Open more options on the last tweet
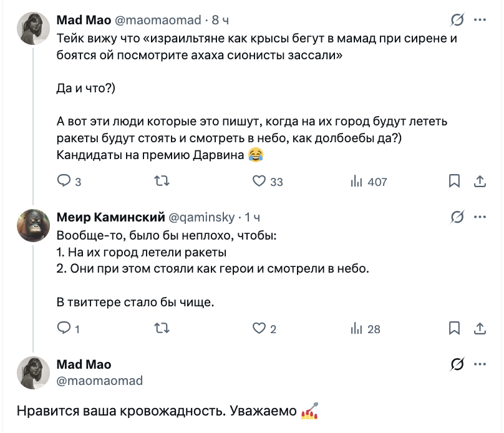 480,364
